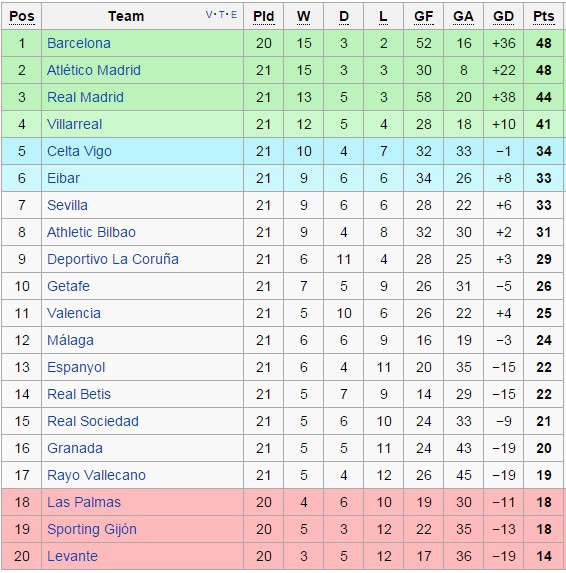Screen dimensions: 566x573
Task: Open the Valencia team link
Action: coord(74,313)
